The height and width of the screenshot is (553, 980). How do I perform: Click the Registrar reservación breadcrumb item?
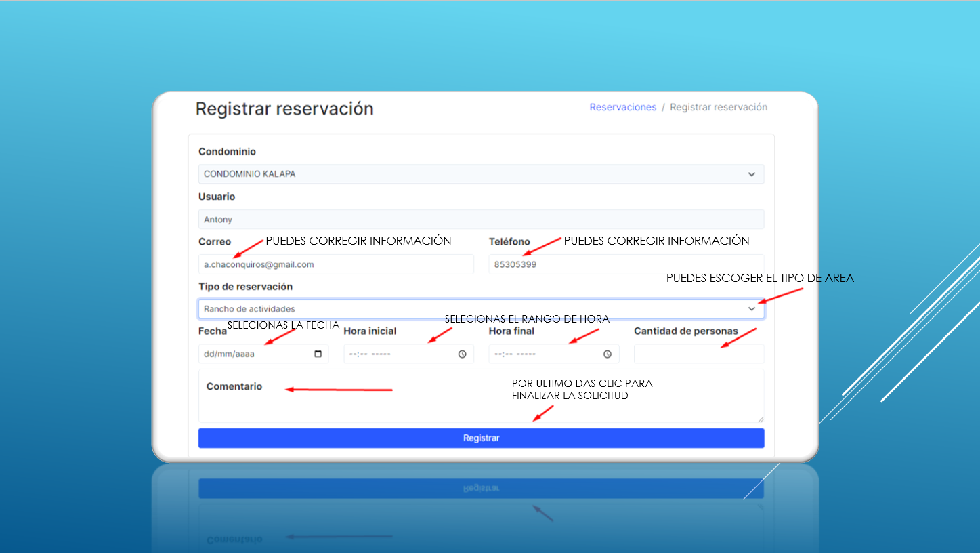tap(719, 107)
